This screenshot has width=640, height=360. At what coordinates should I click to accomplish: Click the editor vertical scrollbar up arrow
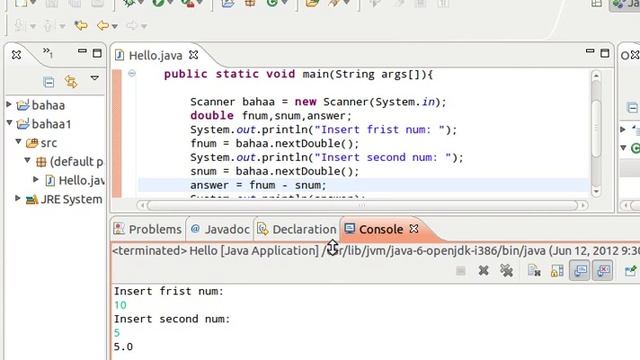point(596,76)
